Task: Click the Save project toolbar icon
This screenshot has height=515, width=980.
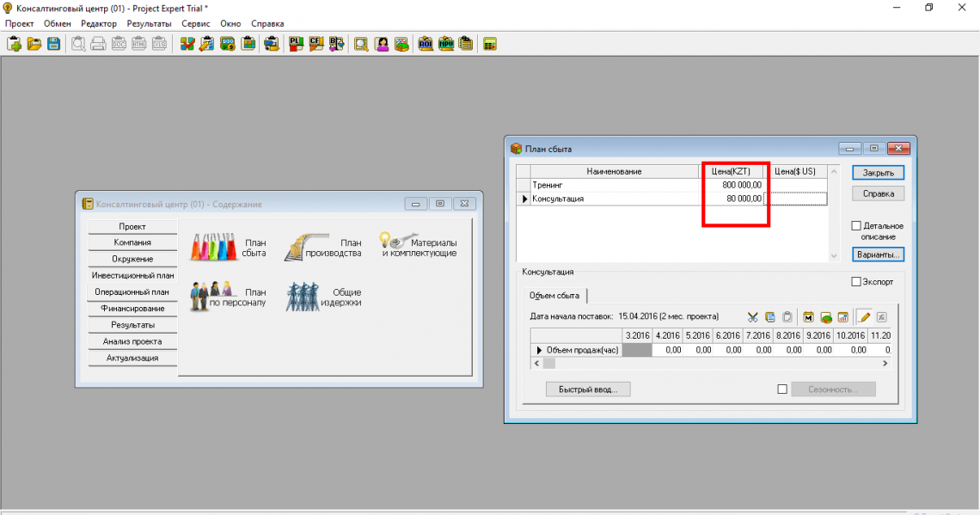Action: point(53,44)
